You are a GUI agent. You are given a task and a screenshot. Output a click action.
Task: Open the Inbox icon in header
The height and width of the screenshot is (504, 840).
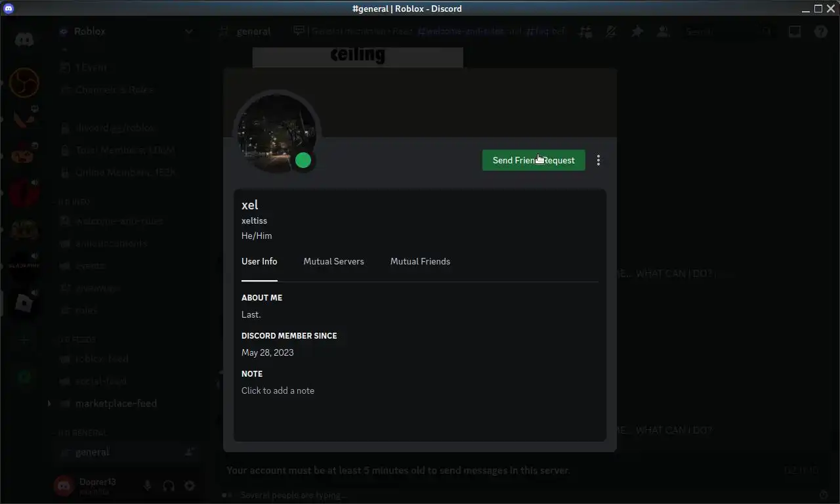(x=795, y=31)
